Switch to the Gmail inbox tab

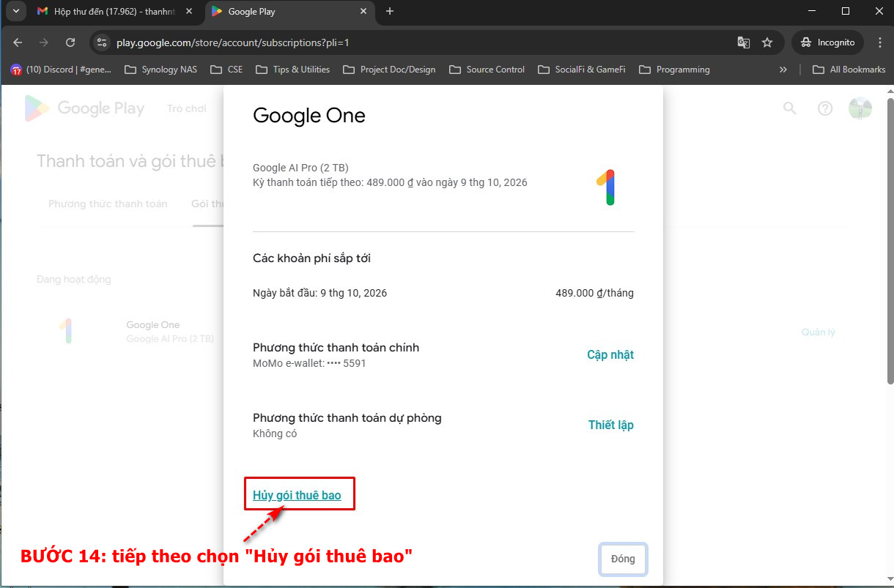pos(114,12)
